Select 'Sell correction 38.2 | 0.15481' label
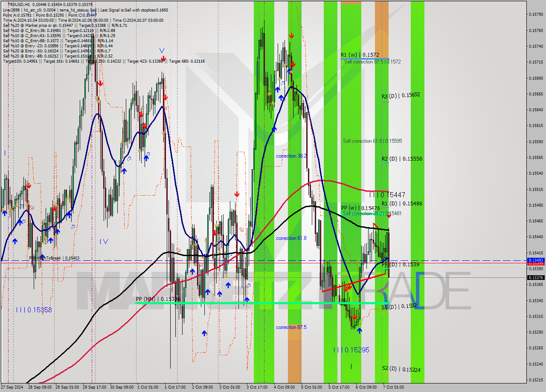 (372, 213)
